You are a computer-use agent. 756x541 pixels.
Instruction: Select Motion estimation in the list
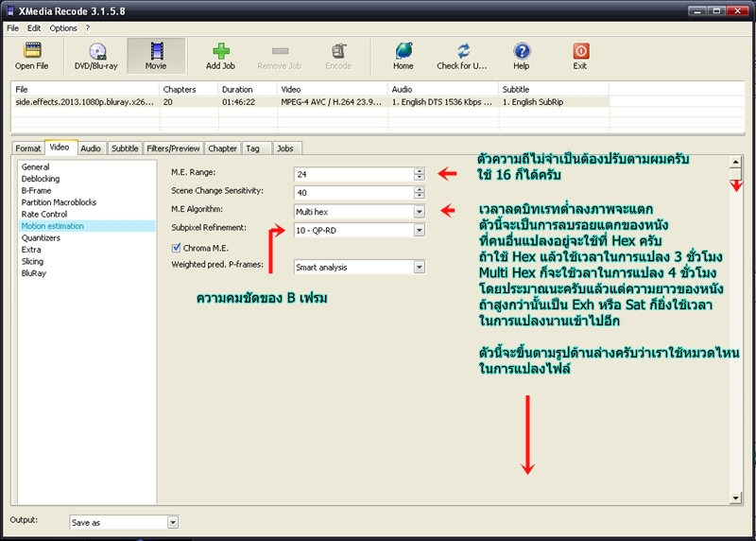point(87,226)
